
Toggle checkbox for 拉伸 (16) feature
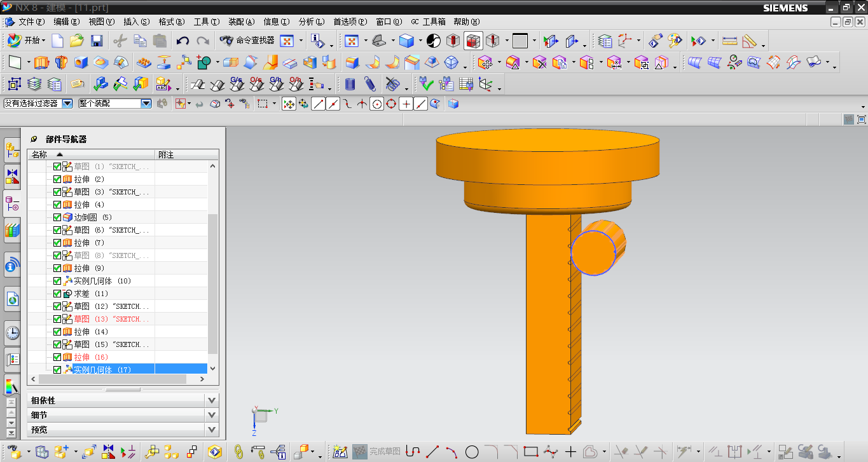pyautogui.click(x=57, y=357)
